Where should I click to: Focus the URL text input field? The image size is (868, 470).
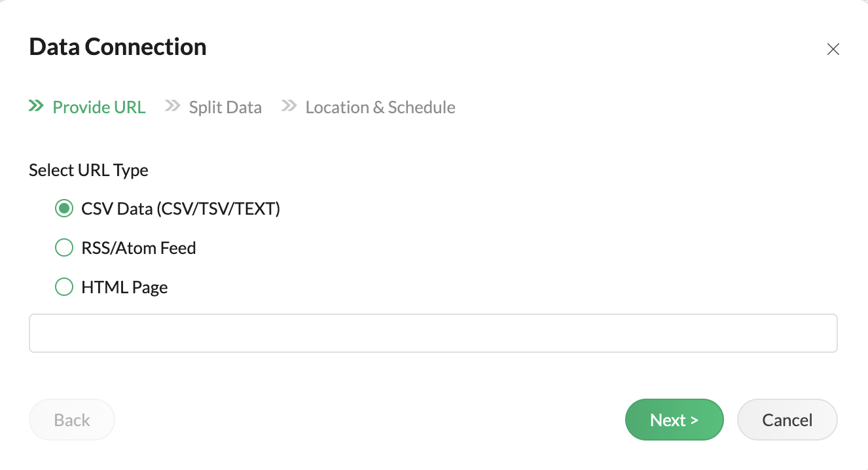click(433, 333)
